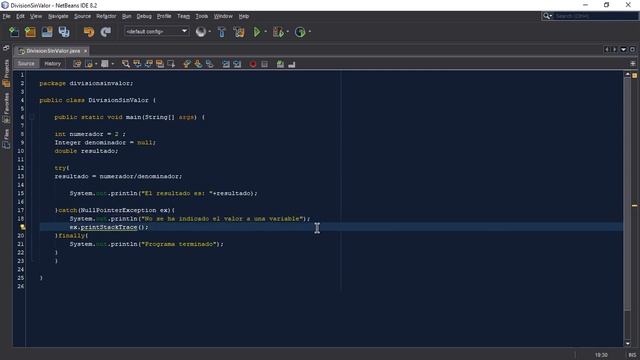
Task: Open the Window menu
Action: [x=223, y=16]
